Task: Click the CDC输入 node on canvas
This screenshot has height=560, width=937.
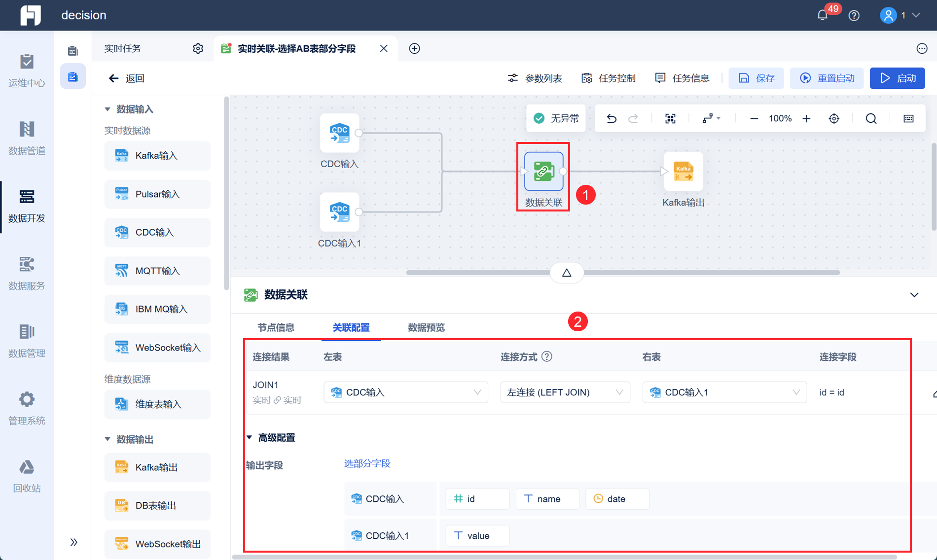Action: tap(339, 133)
